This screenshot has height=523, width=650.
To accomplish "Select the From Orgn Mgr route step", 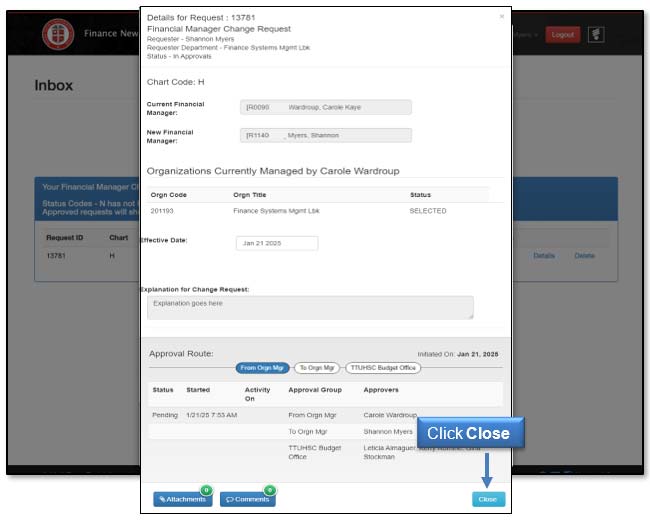I will [x=262, y=368].
